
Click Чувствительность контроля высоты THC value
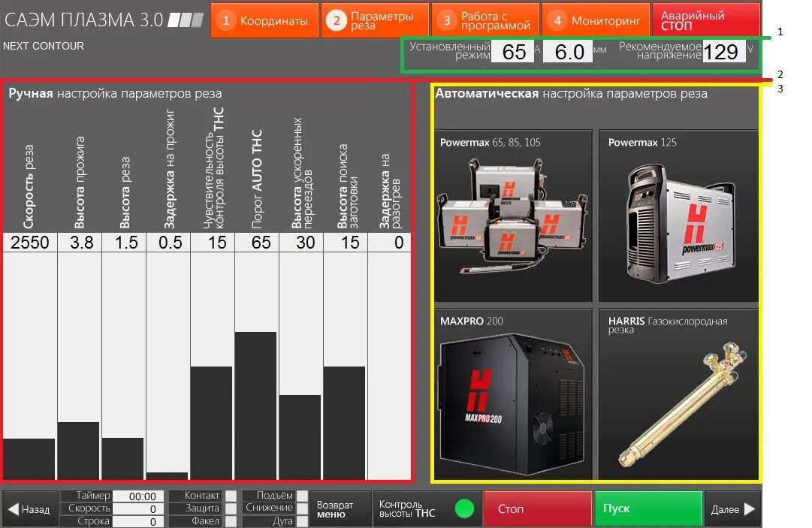click(x=213, y=243)
